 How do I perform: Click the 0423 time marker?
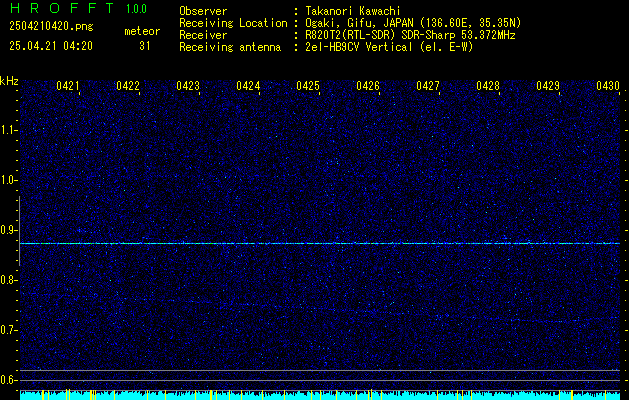click(x=188, y=86)
